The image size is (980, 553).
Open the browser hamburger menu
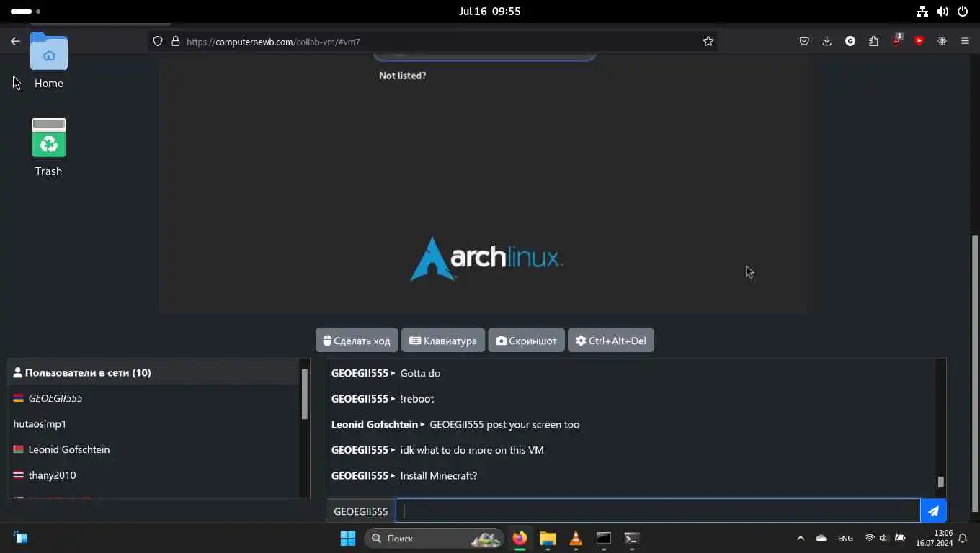(965, 41)
